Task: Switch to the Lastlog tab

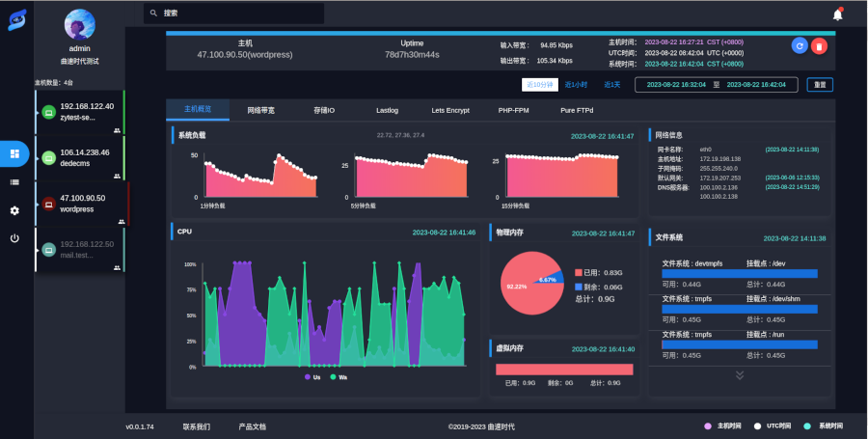Action: (x=387, y=110)
